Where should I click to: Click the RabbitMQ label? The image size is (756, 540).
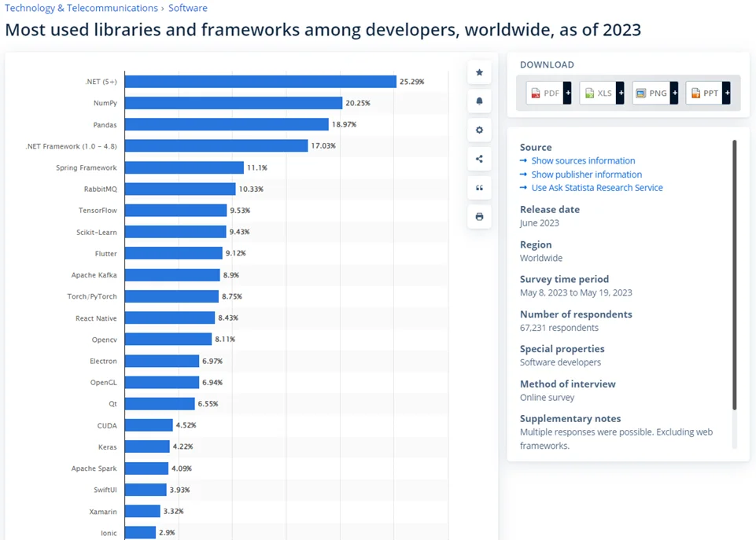click(100, 189)
